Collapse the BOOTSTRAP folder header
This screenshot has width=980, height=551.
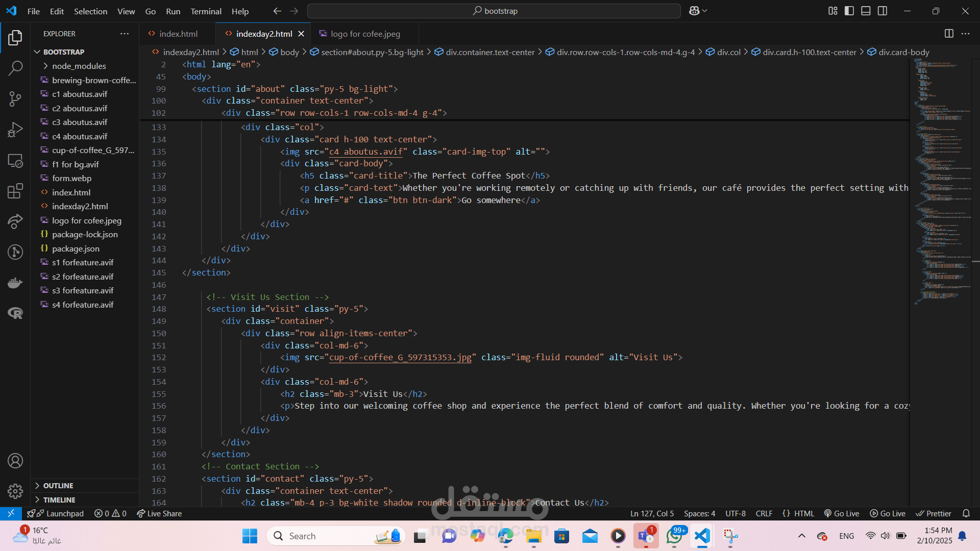click(x=64, y=52)
